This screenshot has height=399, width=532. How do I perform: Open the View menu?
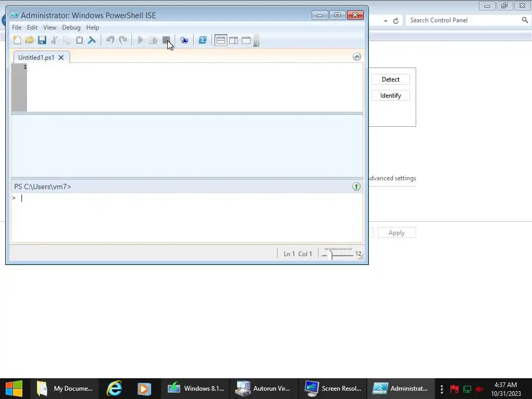(x=49, y=28)
